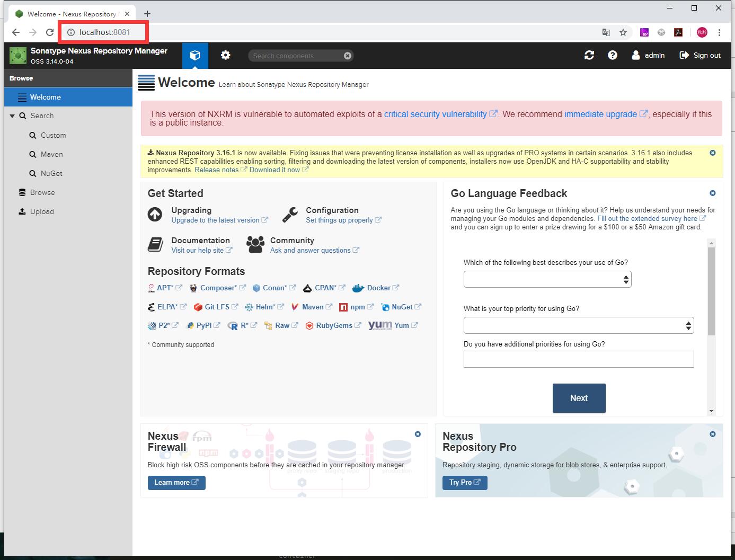The image size is (735, 560).
Task: Select Welcome in the Browse sidebar
Action: [68, 97]
